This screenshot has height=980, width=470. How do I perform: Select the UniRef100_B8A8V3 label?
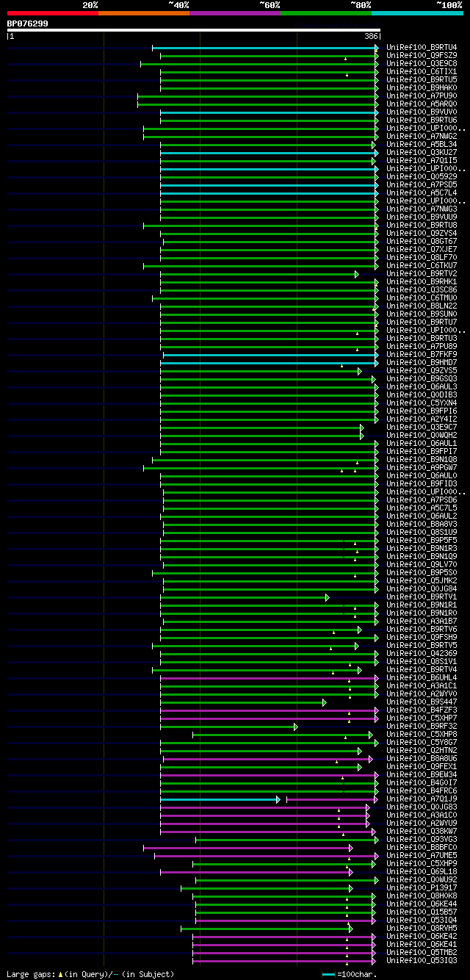[422, 525]
